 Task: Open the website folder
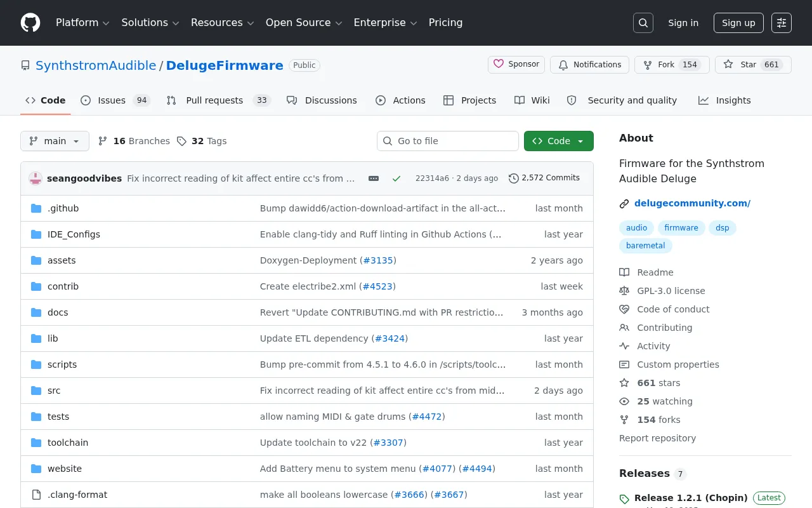click(x=65, y=469)
